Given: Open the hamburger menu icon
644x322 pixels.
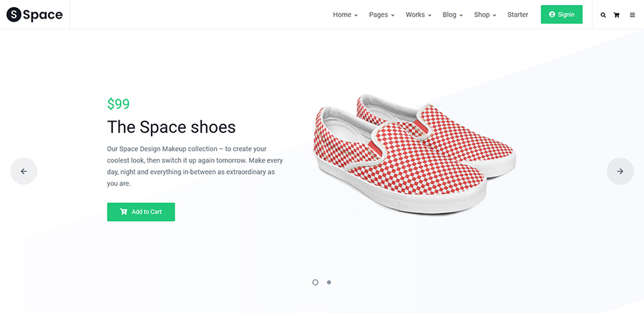Looking at the screenshot, I should point(633,15).
